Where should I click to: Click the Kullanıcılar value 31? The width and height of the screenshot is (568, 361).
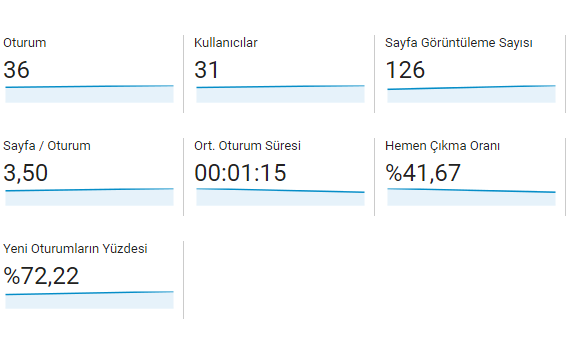click(207, 70)
